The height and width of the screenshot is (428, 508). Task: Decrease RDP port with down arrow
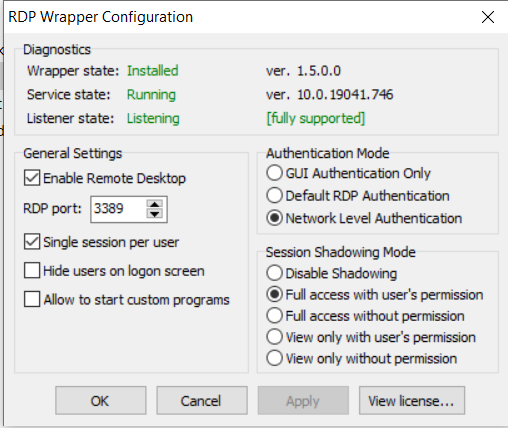tap(155, 214)
